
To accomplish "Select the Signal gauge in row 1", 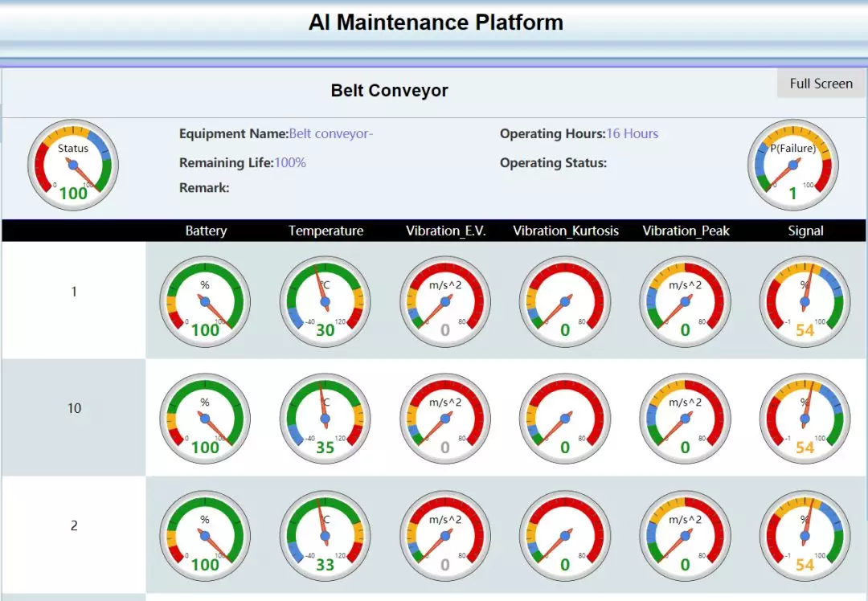I will click(805, 301).
